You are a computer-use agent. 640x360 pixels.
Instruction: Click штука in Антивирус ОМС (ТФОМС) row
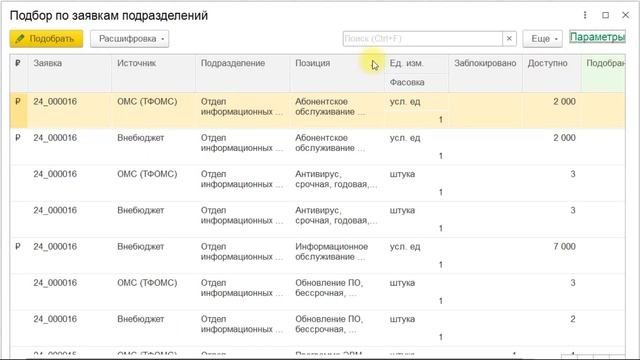402,174
